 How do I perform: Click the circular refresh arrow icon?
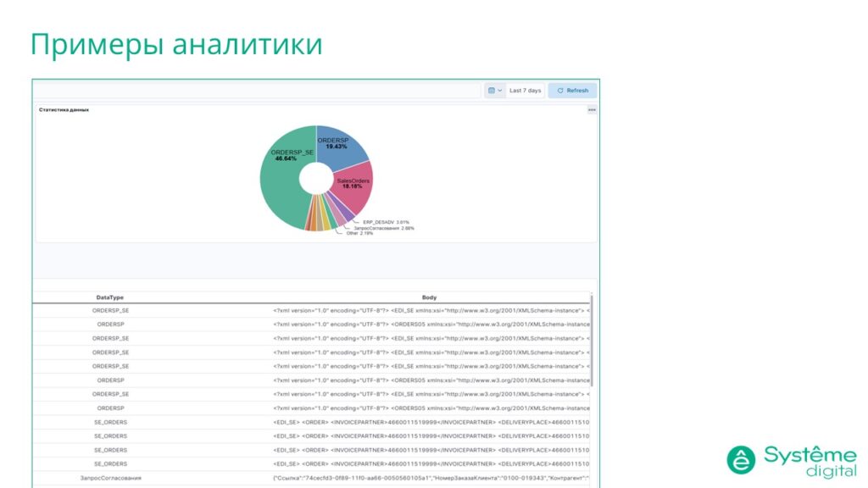tap(560, 91)
